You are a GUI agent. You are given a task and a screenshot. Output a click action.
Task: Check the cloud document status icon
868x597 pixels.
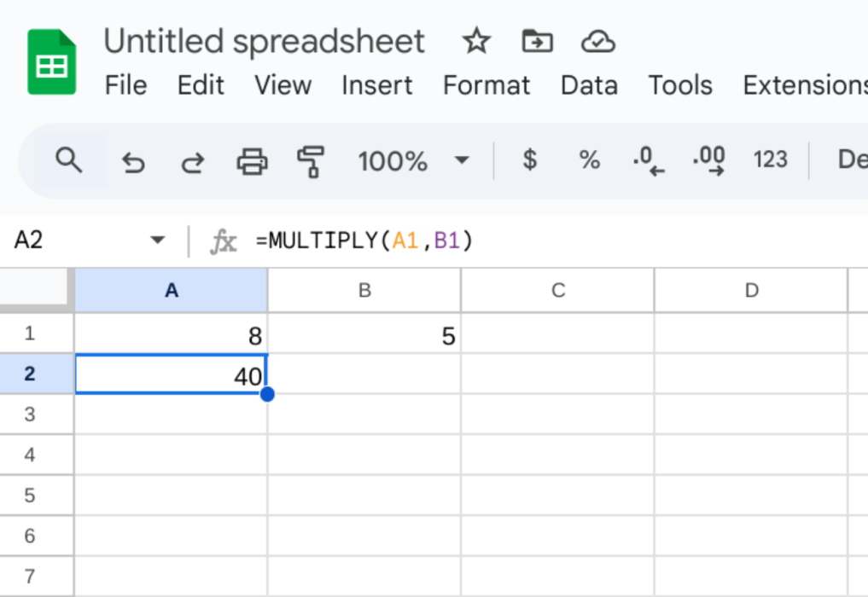tap(597, 41)
